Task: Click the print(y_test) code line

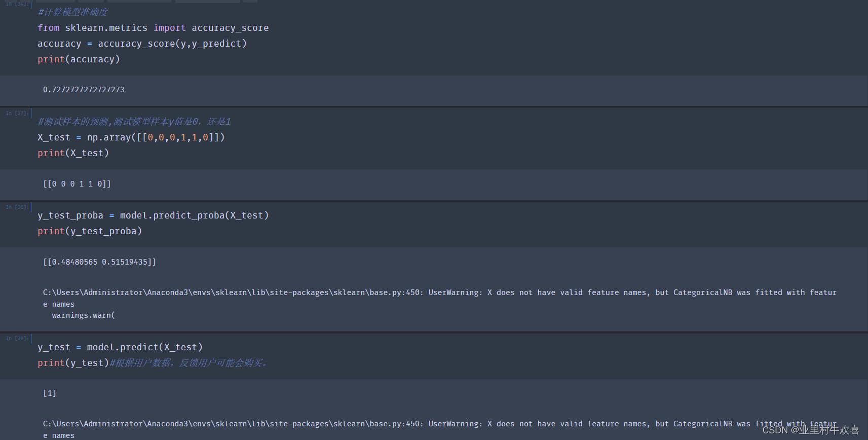Action: point(73,363)
